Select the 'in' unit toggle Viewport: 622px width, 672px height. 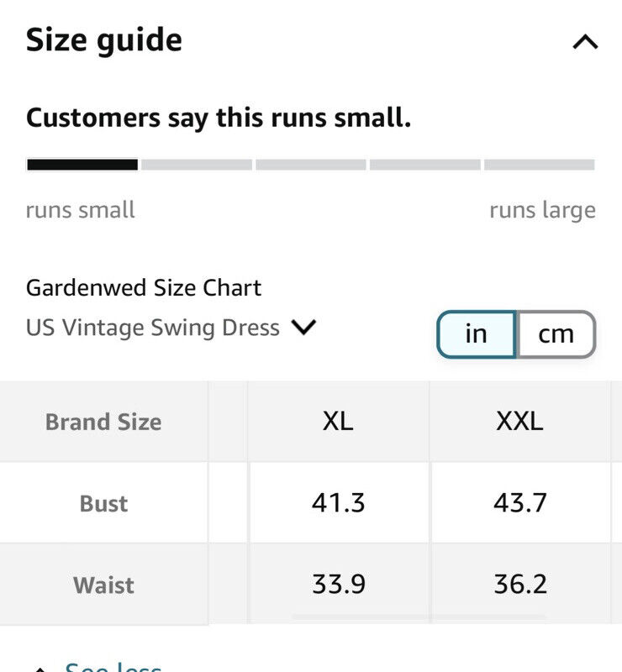[x=476, y=334]
